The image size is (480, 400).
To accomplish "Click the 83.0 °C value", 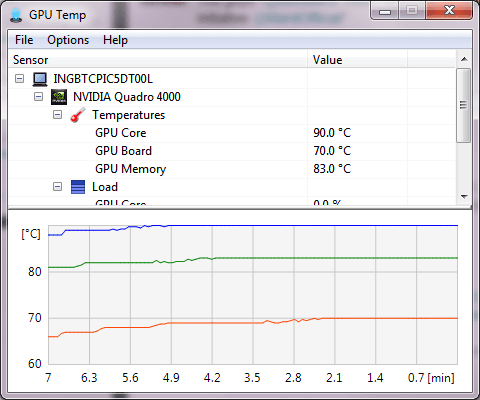I will click(x=332, y=169).
